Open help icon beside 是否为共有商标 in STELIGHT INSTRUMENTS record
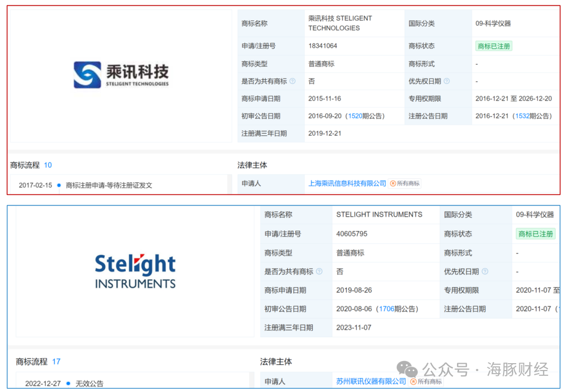The image size is (566, 392). [x=319, y=271]
